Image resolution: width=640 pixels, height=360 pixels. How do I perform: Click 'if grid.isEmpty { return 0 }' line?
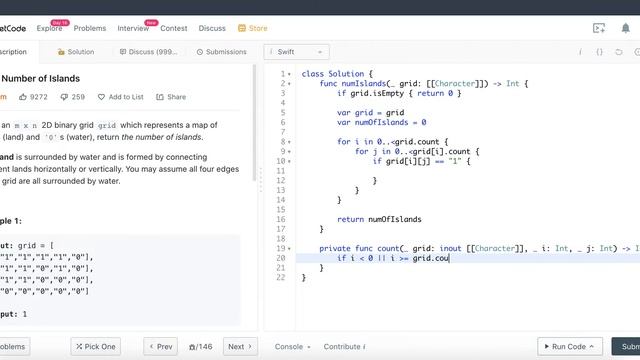[399, 93]
